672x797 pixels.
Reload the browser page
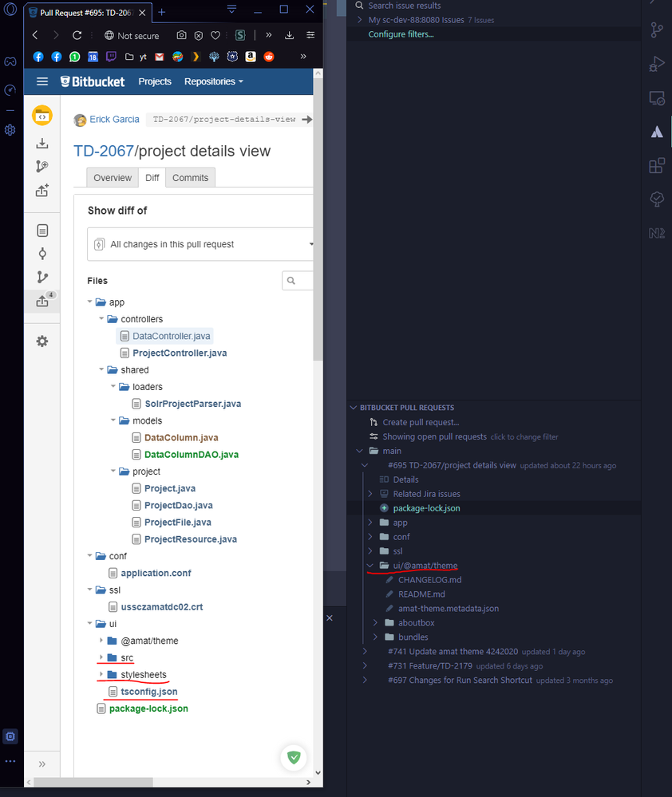(77, 36)
